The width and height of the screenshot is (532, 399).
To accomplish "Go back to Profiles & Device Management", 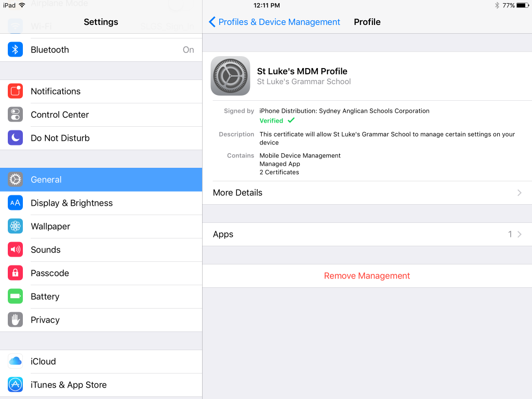I will click(274, 22).
